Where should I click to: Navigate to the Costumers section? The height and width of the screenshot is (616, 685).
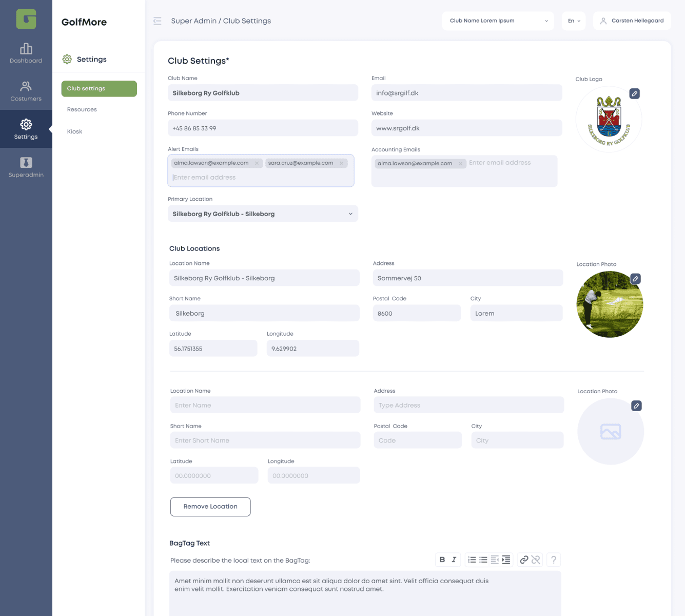[26, 91]
